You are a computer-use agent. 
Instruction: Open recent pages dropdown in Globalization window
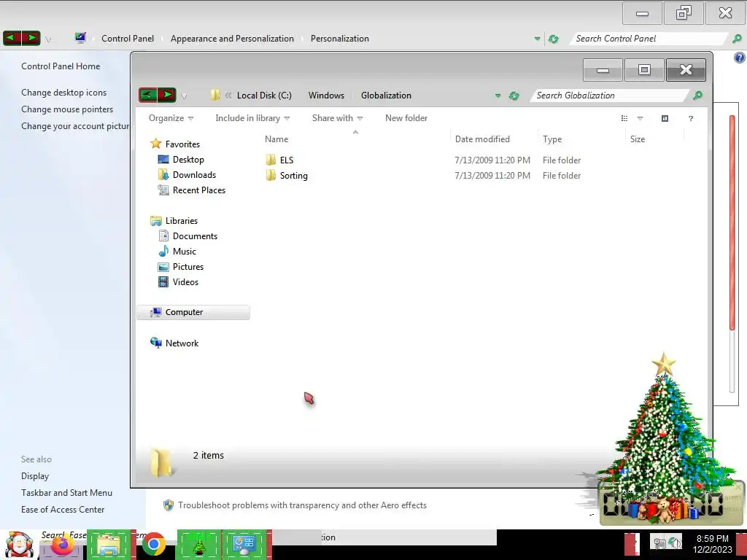coord(184,96)
